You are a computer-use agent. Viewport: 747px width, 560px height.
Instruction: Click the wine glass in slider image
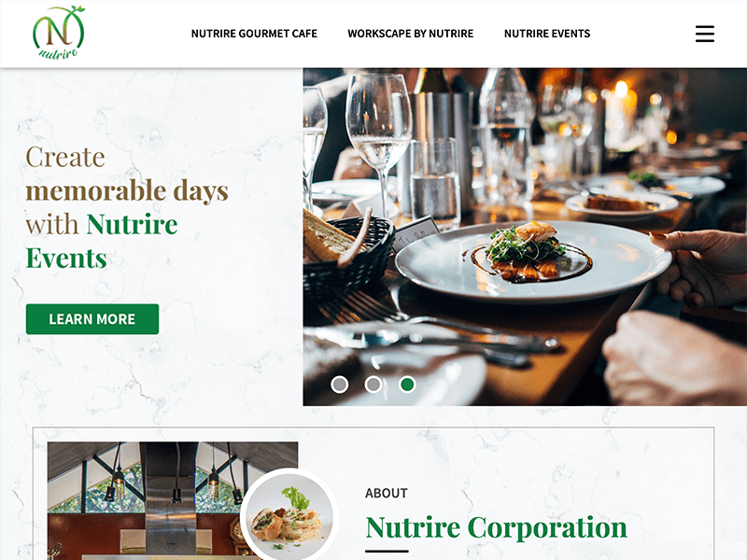[379, 143]
